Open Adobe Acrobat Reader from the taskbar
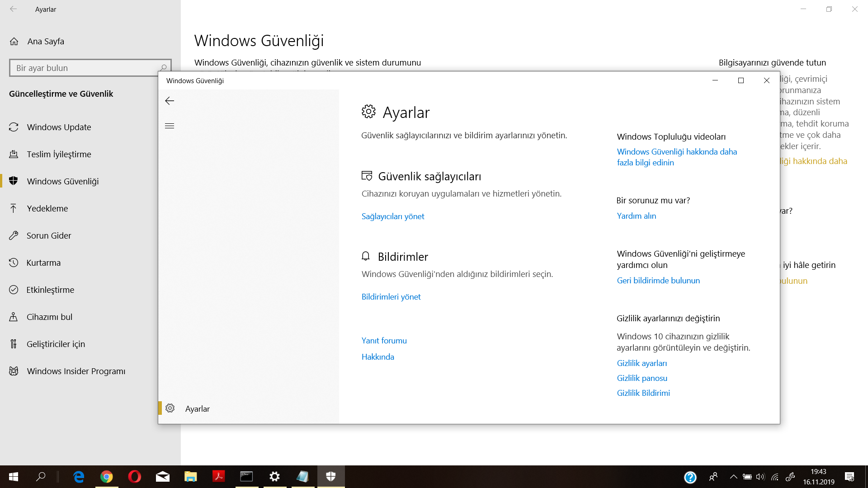The width and height of the screenshot is (868, 488). pos(219,477)
